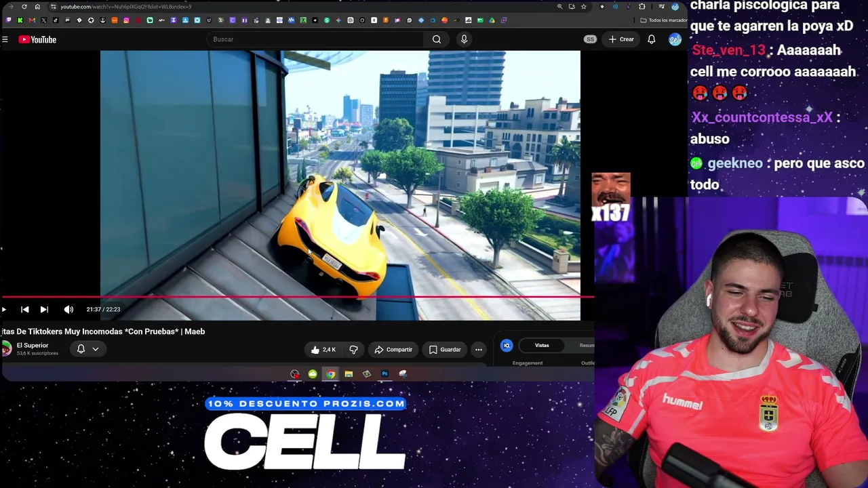Click the magnifier search button
Screen dimensions: 868x488
tap(437, 39)
